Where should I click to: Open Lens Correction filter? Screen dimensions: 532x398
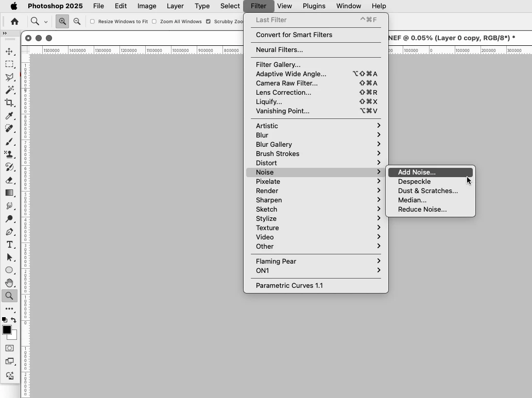point(316,92)
